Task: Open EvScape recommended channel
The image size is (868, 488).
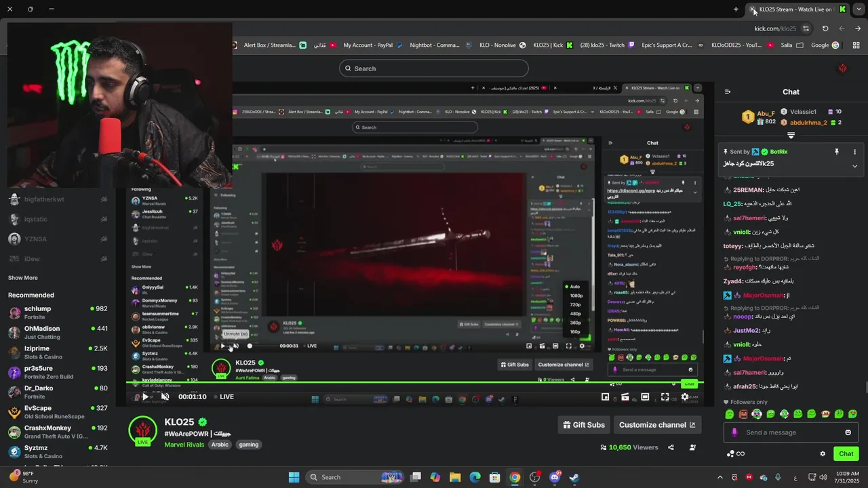Action: [x=58, y=412]
